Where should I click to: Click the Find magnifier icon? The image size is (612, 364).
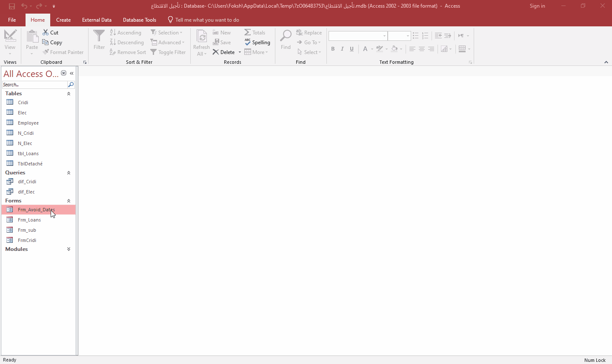(x=286, y=36)
